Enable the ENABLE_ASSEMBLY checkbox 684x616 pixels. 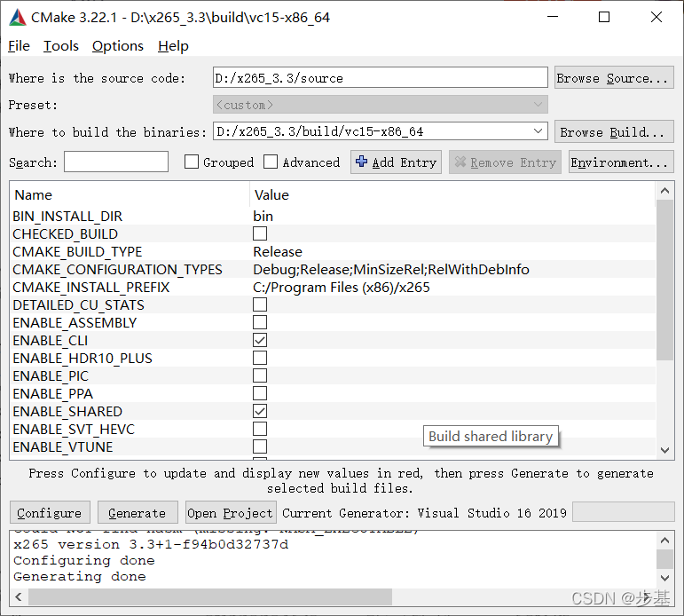click(260, 322)
